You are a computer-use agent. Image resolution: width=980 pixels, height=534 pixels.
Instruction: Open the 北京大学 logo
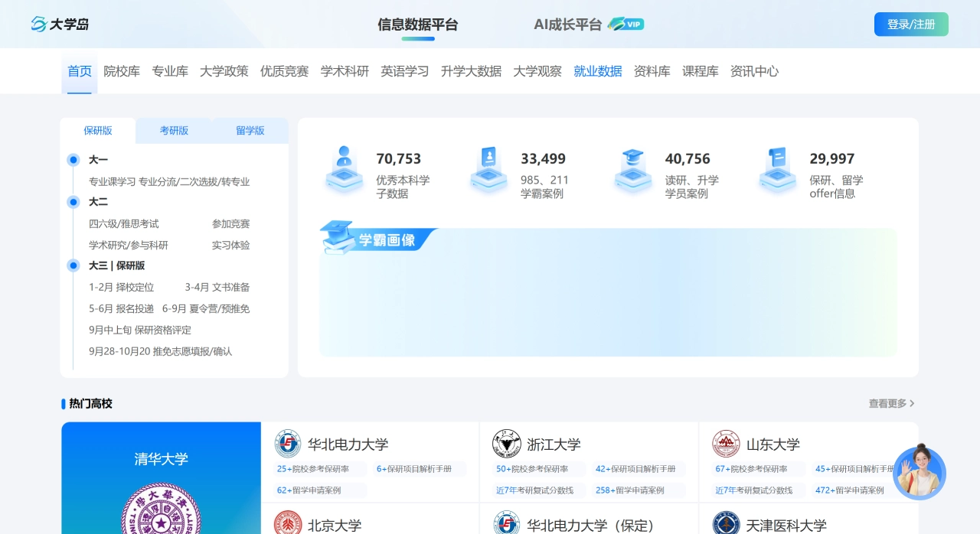[x=288, y=525]
